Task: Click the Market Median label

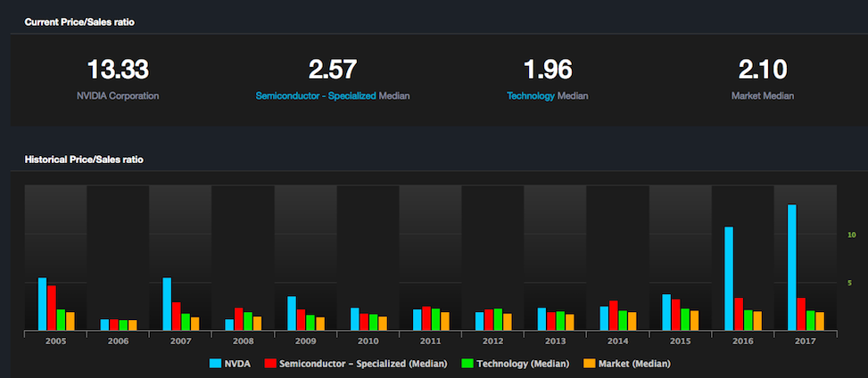Action: 763,95
